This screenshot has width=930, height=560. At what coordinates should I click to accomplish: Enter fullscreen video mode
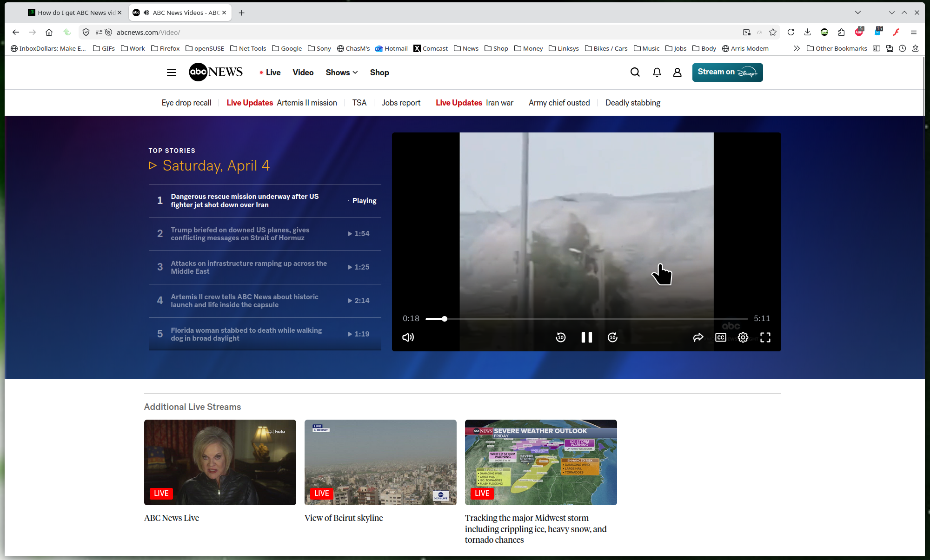point(765,337)
